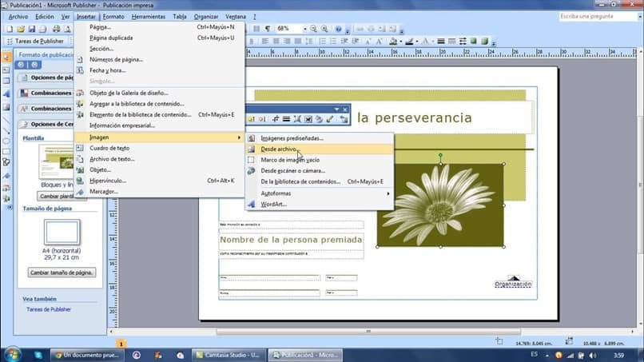
Task: Choose WordArt... in Imagen submenu
Action: coord(320,205)
